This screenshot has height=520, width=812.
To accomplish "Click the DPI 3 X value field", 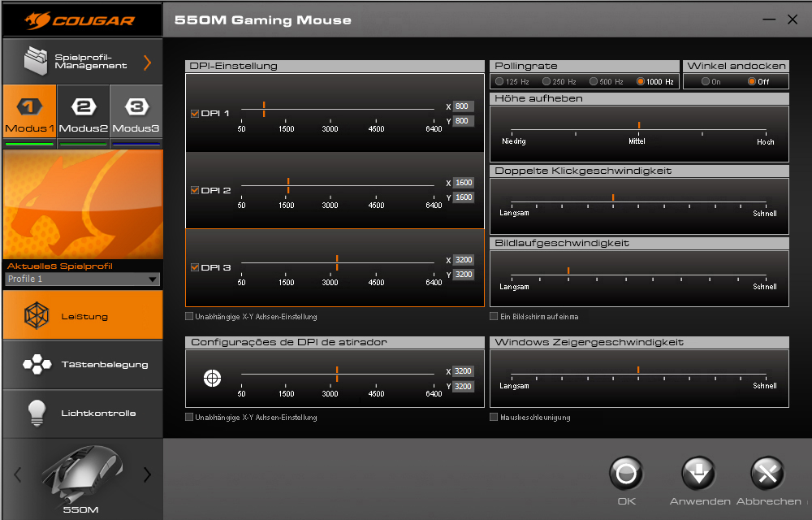I will pos(463,260).
